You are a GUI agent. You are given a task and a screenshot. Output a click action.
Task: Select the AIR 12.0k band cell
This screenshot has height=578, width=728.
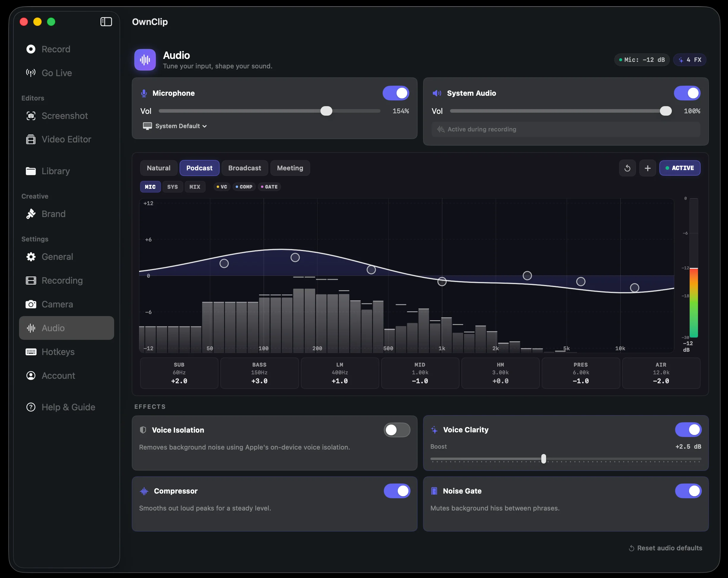pyautogui.click(x=661, y=373)
